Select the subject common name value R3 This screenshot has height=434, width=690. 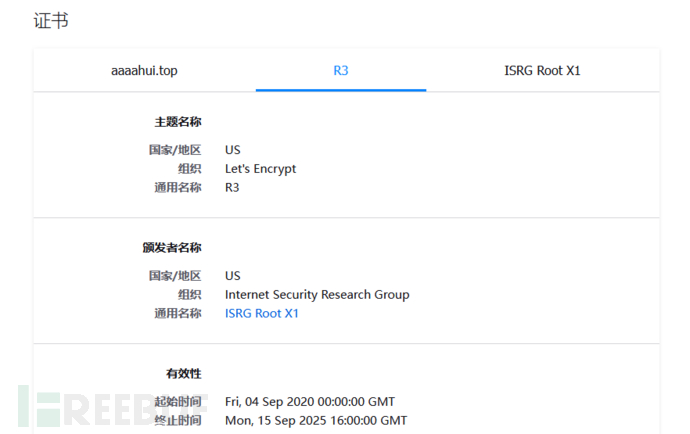(x=232, y=188)
